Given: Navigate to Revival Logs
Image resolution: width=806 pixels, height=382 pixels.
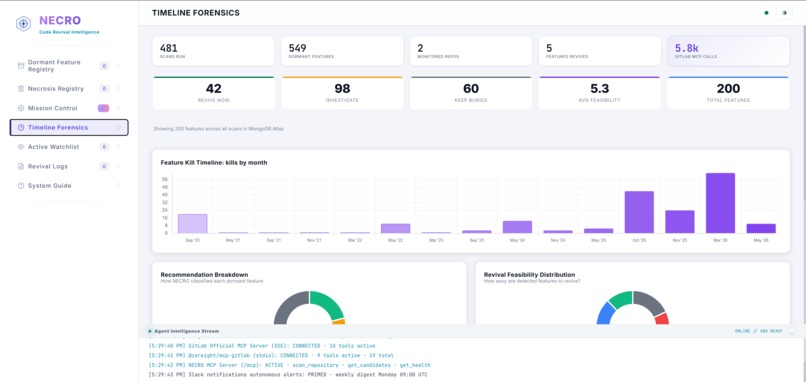Looking at the screenshot, I should pyautogui.click(x=69, y=167).
